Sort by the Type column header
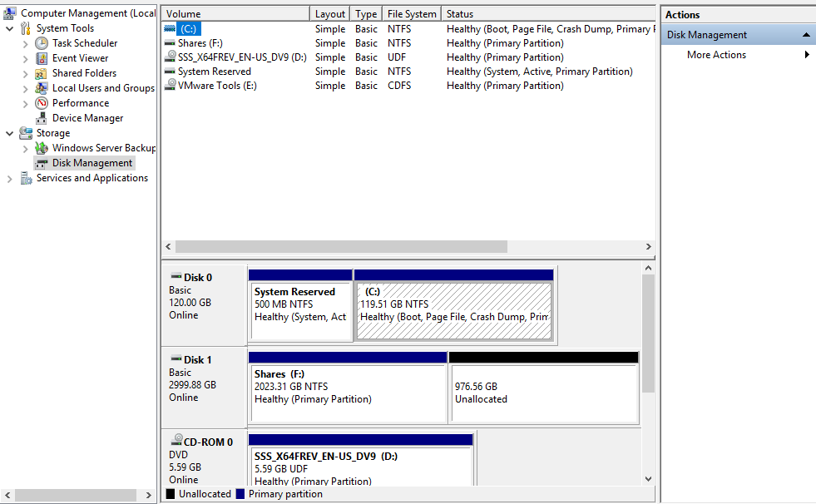 366,14
